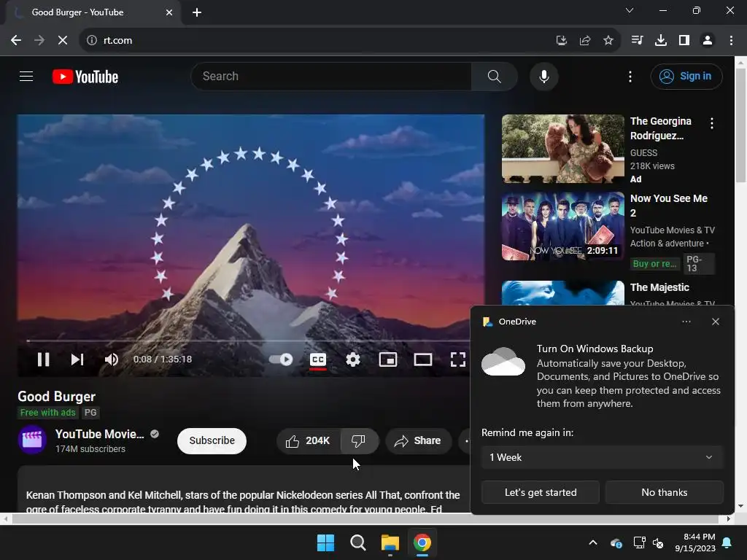
Task: Like the video with 204K
Action: [309, 441]
